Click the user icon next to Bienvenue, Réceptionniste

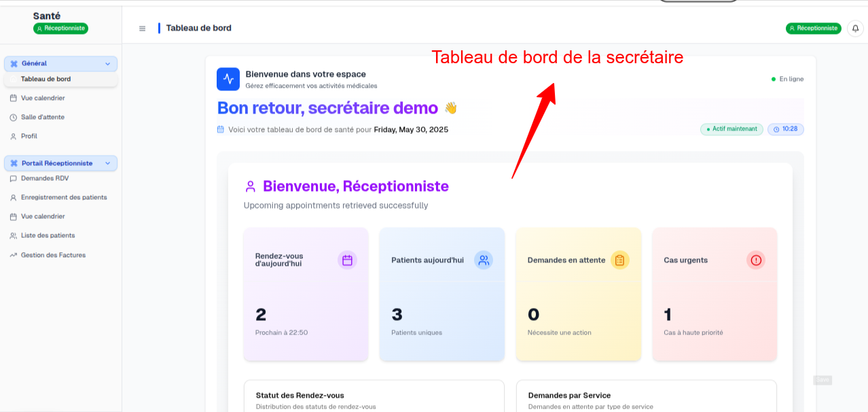tap(250, 185)
